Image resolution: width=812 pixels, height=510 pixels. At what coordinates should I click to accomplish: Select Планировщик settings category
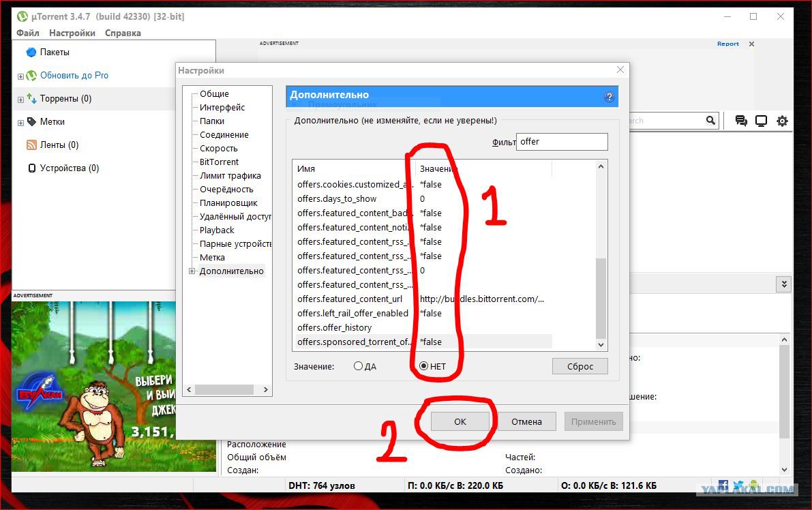click(x=228, y=203)
